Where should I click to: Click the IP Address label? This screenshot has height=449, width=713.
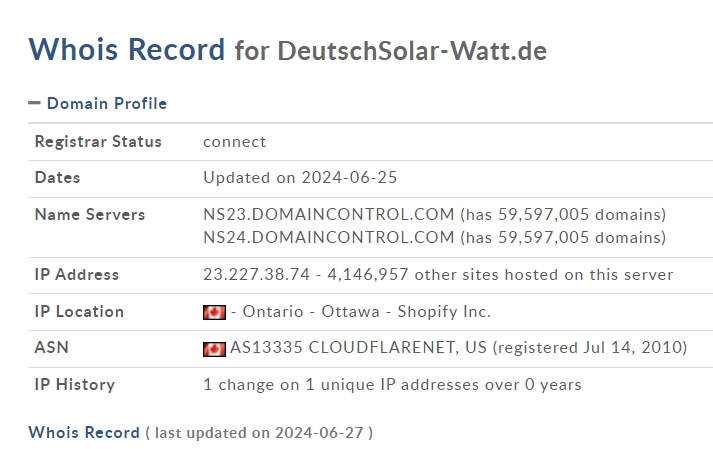click(77, 274)
